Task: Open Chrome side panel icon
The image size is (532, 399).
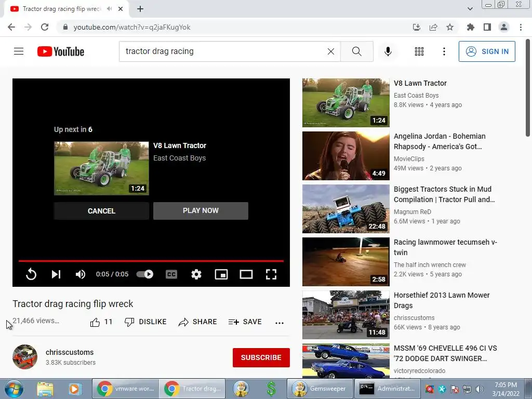Action: click(487, 27)
